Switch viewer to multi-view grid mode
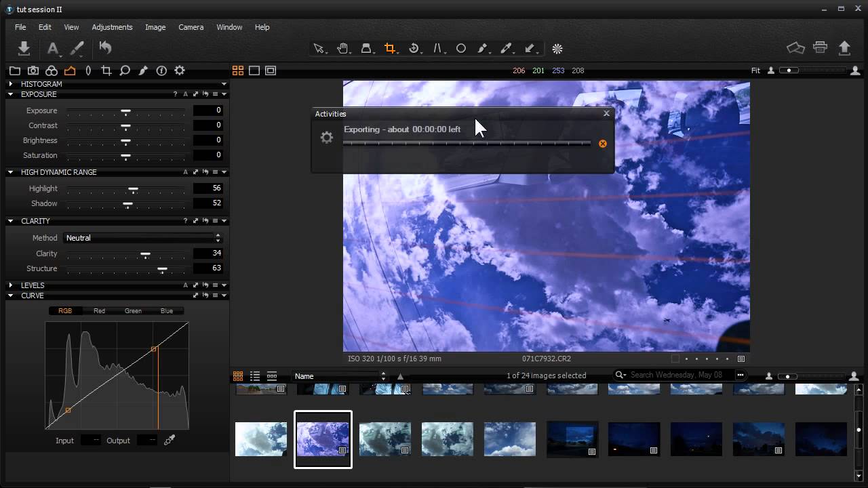 click(238, 70)
